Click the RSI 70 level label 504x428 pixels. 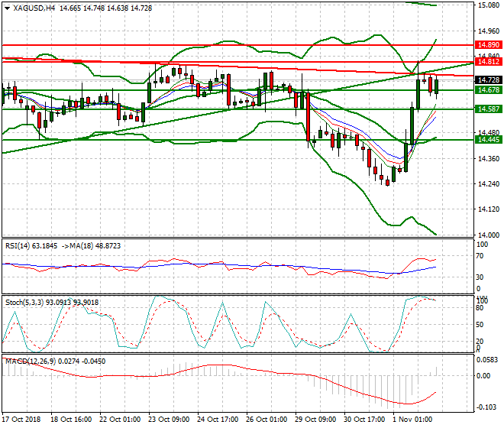coord(480,256)
